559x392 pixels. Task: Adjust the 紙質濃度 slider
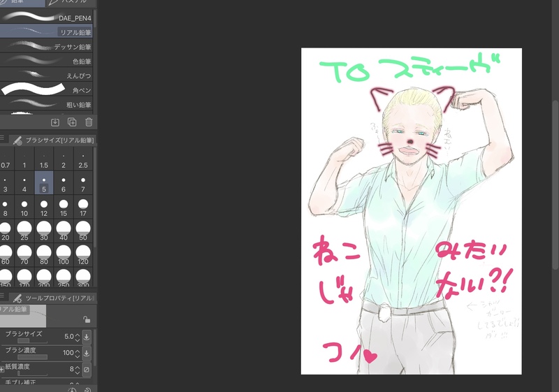pos(33,373)
